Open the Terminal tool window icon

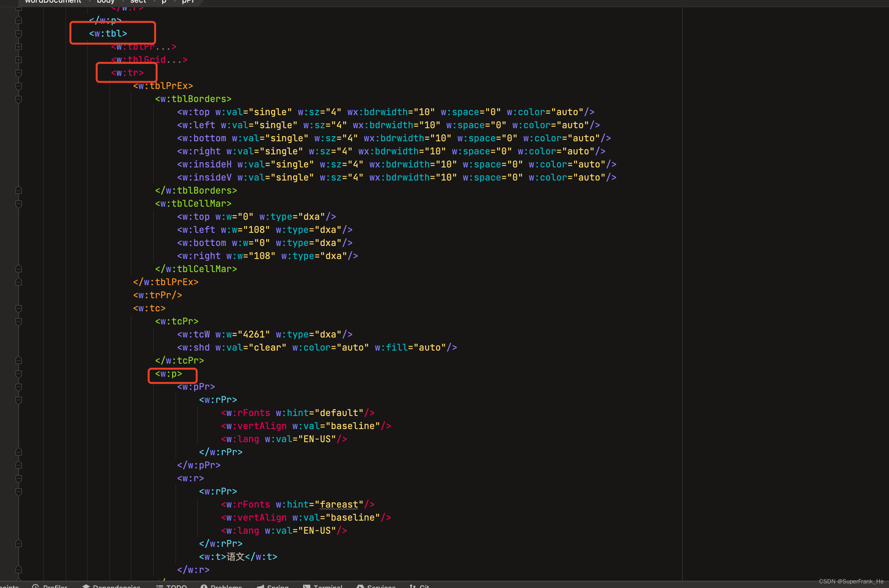pyautogui.click(x=307, y=586)
